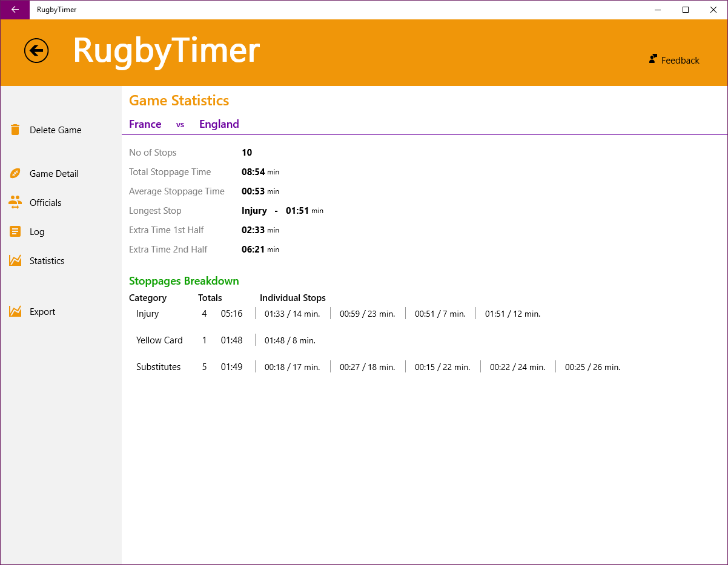The image size is (728, 565).
Task: Click substitute stop 00:18 / 17 min.
Action: pos(292,367)
